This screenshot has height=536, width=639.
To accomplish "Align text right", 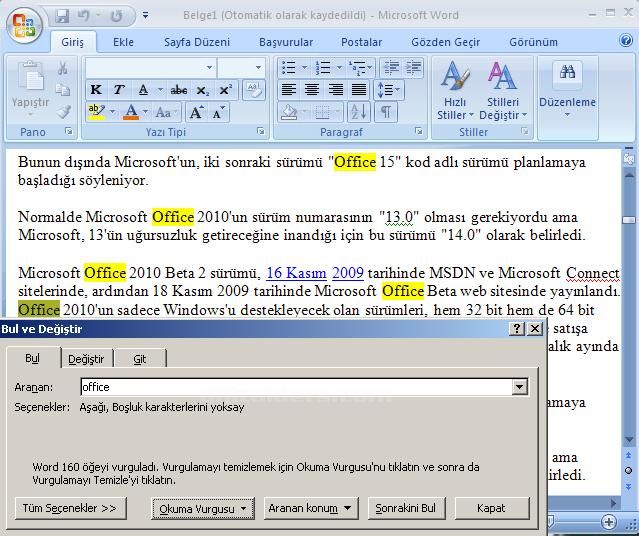I will point(335,90).
